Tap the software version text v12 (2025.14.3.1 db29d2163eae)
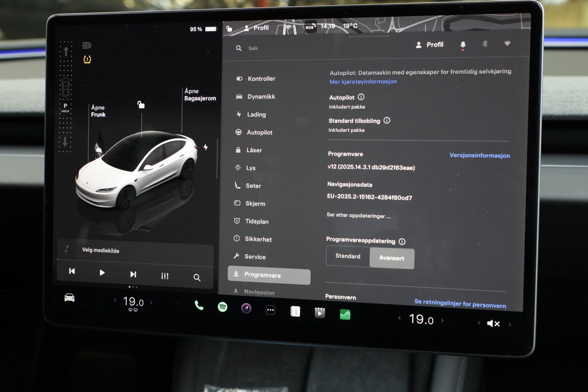588x392 pixels. 371,168
